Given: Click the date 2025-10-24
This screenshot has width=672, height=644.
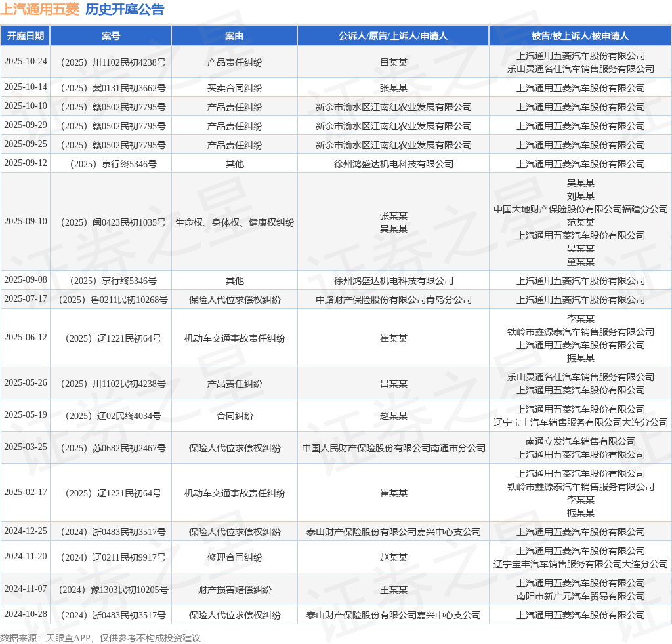Looking at the screenshot, I should click(x=26, y=61).
